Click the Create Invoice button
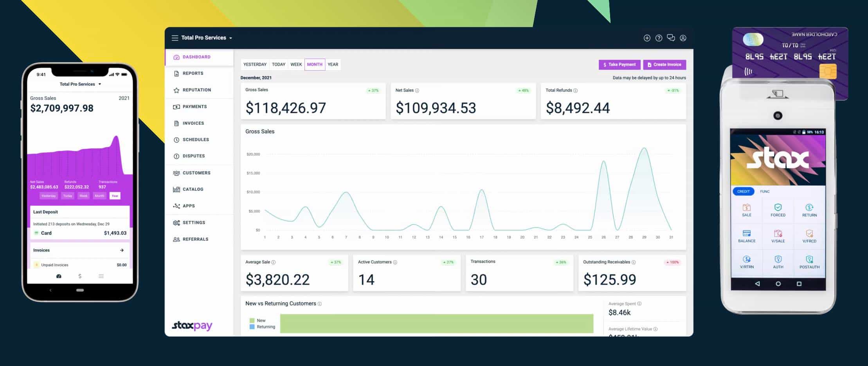The image size is (868, 366). coord(664,65)
